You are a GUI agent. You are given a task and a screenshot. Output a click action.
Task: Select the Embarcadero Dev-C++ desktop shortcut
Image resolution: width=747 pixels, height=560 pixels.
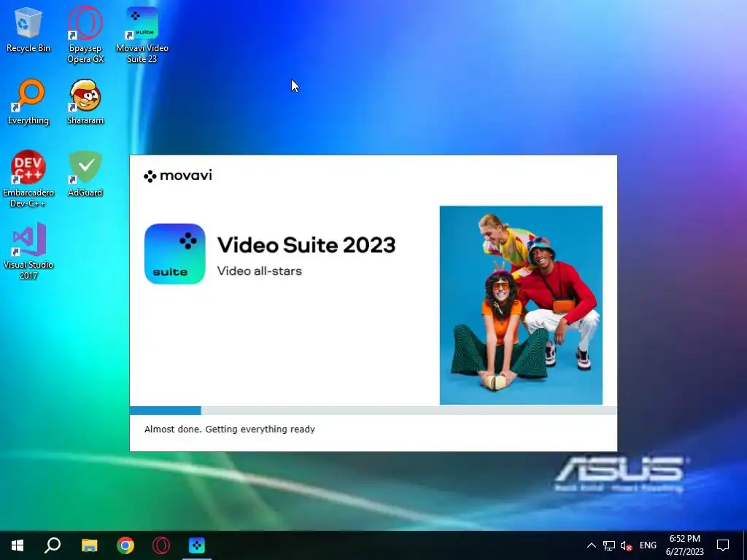point(28,179)
